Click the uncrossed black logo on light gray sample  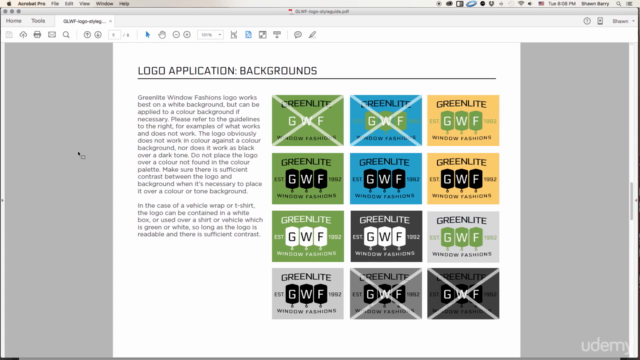pos(308,293)
